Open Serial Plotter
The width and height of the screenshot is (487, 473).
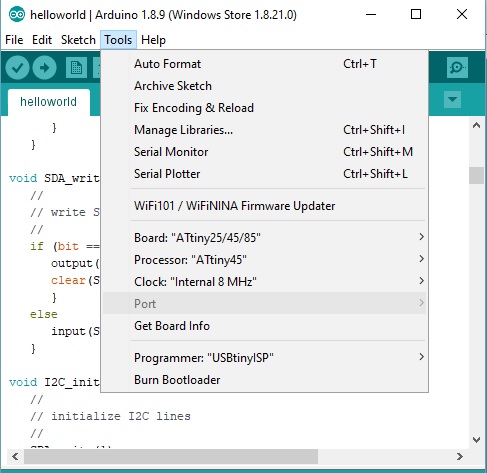click(x=264, y=174)
